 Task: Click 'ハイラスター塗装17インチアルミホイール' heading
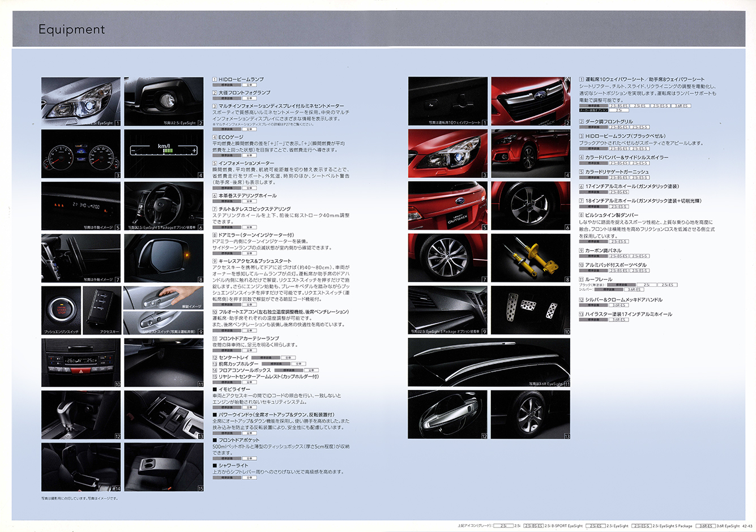coord(629,315)
